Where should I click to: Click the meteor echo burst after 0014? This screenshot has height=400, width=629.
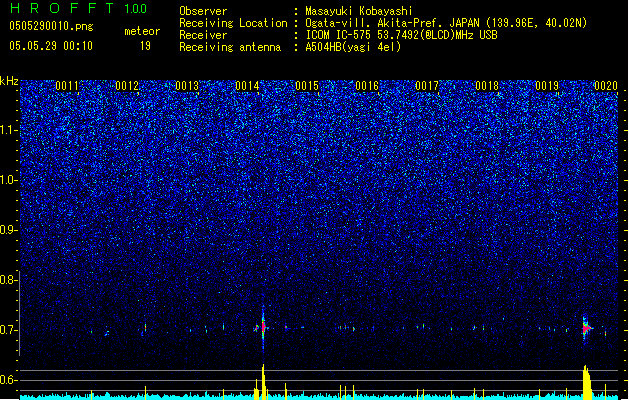(263, 327)
